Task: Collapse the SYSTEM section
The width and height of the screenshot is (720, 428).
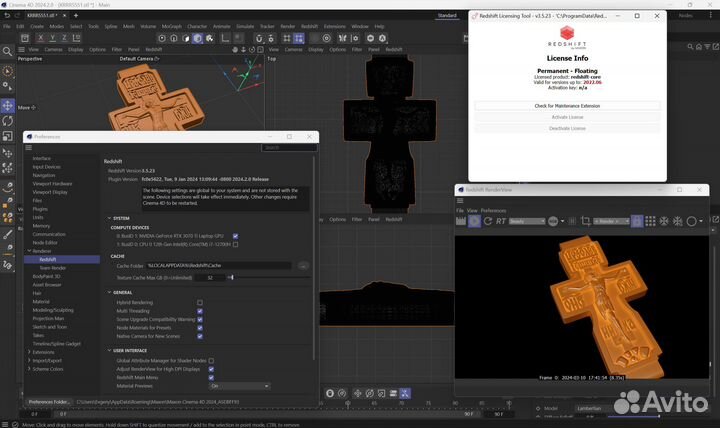Action: pos(109,218)
